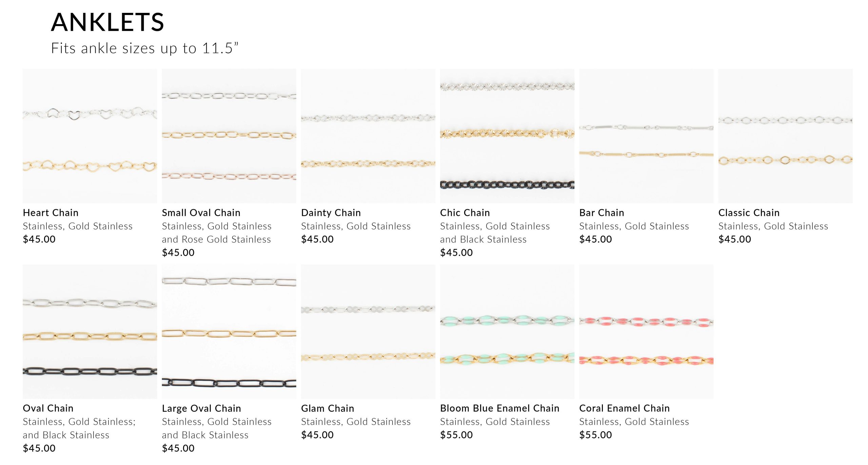This screenshot has width=868, height=465.
Task: Select the Coral Enamel Chain title link
Action: point(625,408)
